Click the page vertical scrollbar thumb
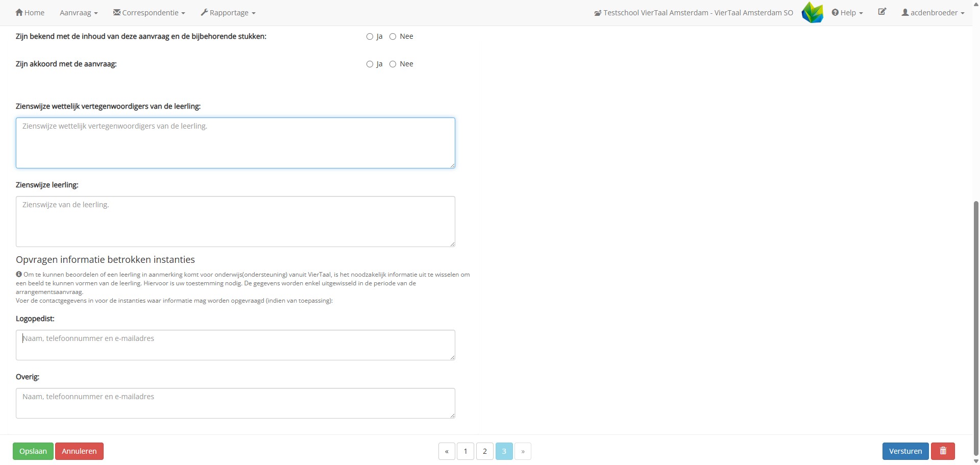This screenshot has height=465, width=980. [x=976, y=328]
